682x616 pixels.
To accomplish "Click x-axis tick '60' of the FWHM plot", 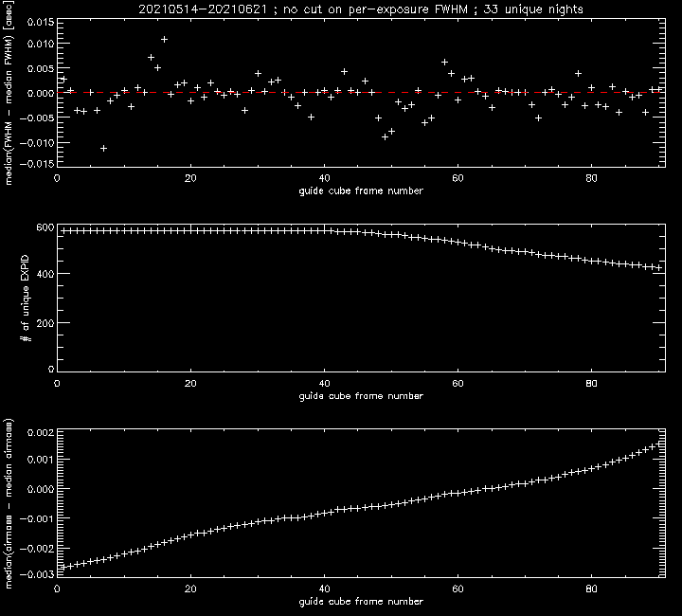I will [x=458, y=178].
